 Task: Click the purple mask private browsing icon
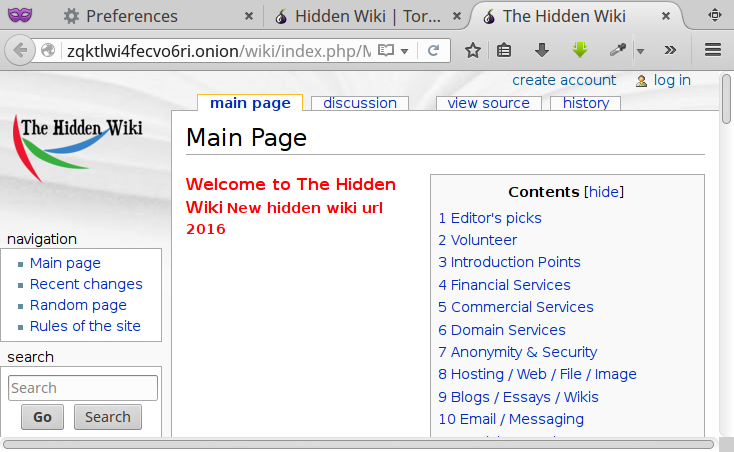click(20, 15)
